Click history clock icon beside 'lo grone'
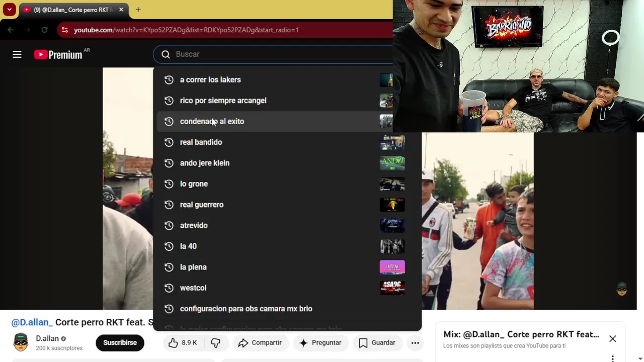The height and width of the screenshot is (362, 644). pos(169,184)
